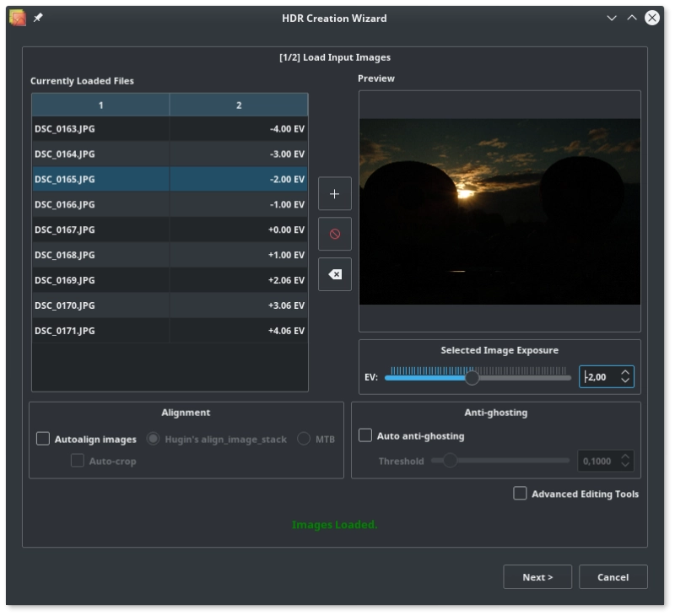Image resolution: width=675 pixels, height=616 pixels.
Task: Click the -1.00 EV cell
Action: [239, 204]
